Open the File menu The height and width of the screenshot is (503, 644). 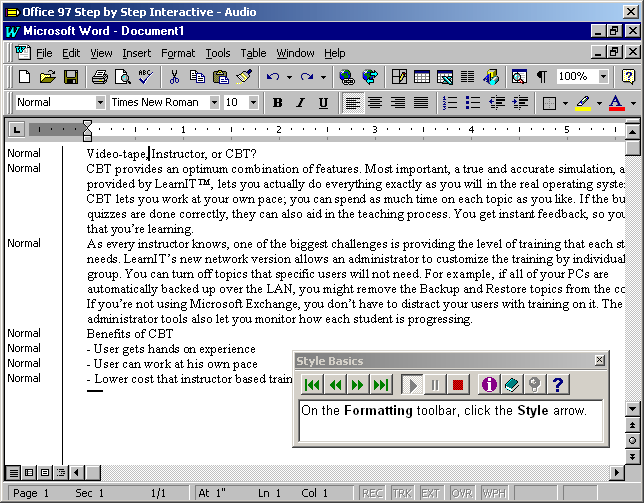(44, 53)
